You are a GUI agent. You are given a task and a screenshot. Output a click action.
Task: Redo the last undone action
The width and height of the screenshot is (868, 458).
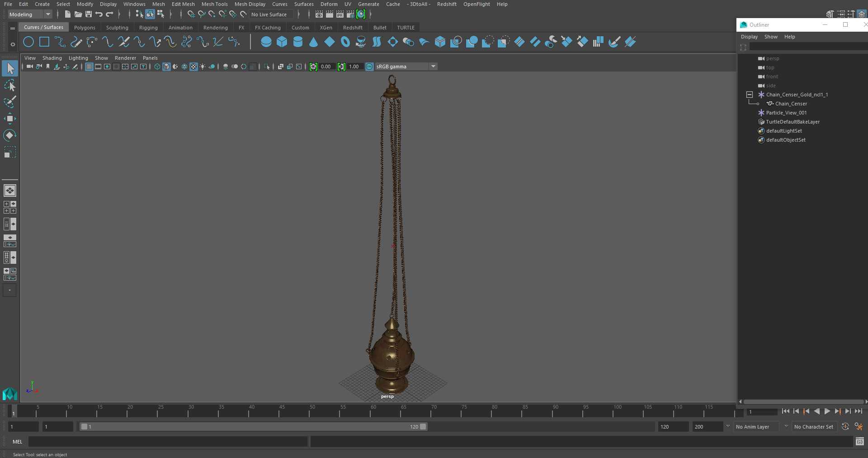pyautogui.click(x=109, y=14)
